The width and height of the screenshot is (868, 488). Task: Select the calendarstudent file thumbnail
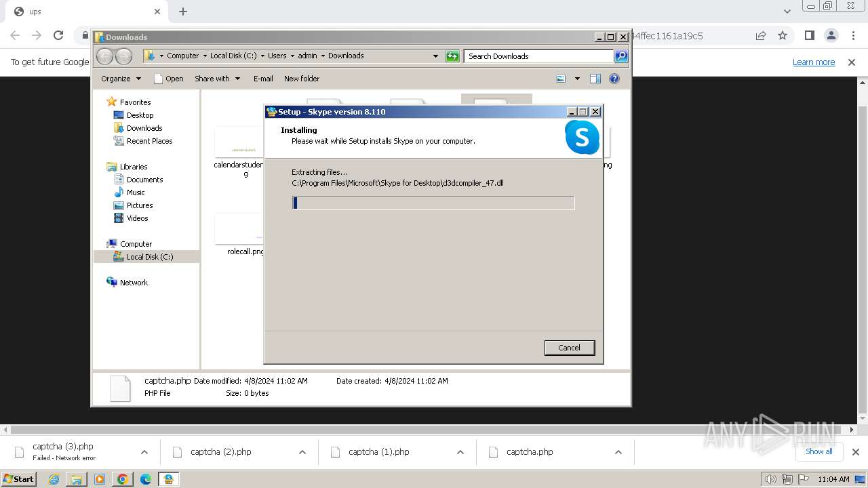(x=239, y=142)
